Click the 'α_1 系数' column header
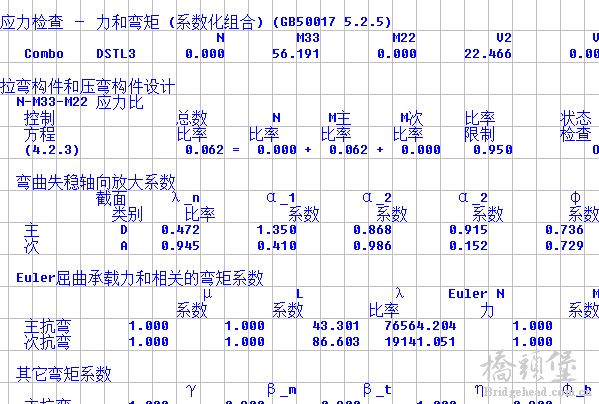This screenshot has width=599, height=404. click(293, 206)
